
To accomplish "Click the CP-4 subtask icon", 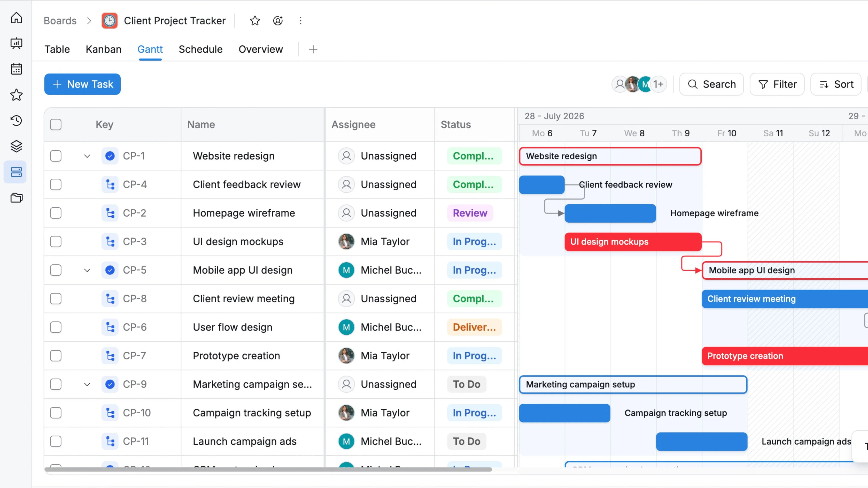I will click(x=110, y=185).
